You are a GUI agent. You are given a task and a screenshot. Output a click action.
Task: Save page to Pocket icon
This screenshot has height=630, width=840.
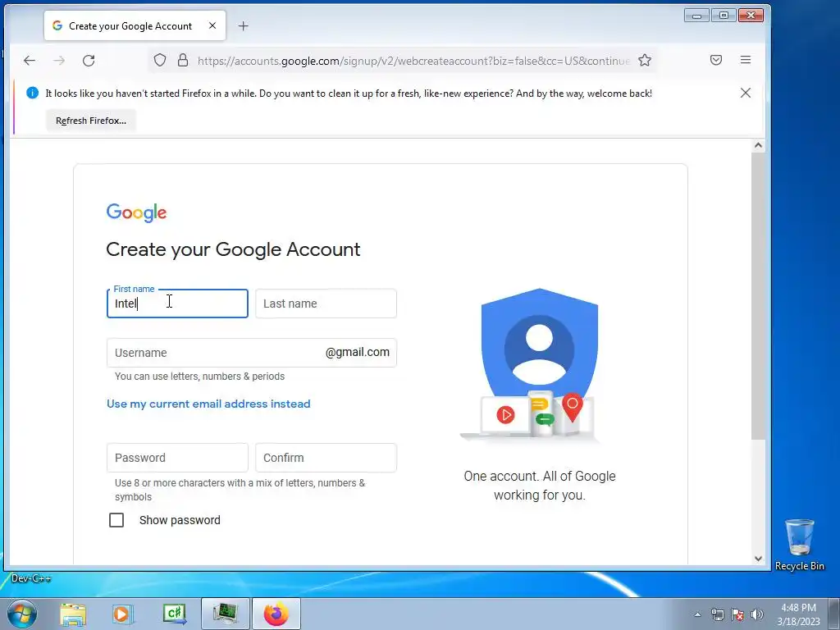715,60
